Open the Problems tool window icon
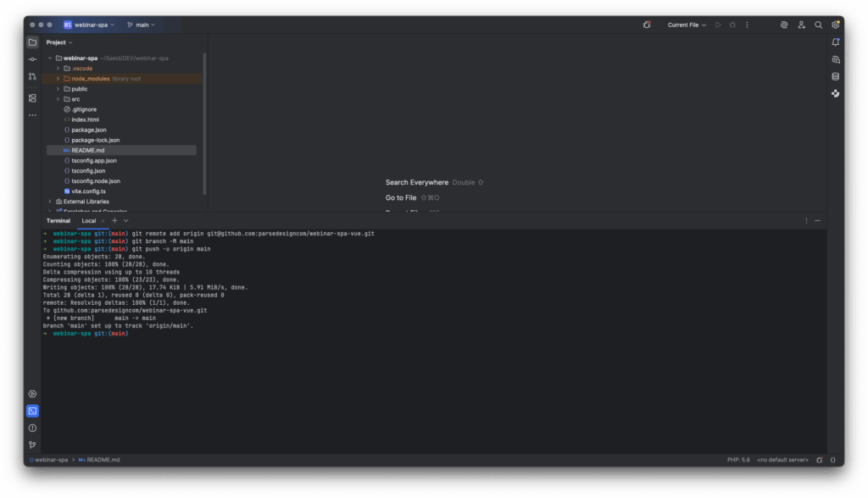868x498 pixels. (32, 428)
